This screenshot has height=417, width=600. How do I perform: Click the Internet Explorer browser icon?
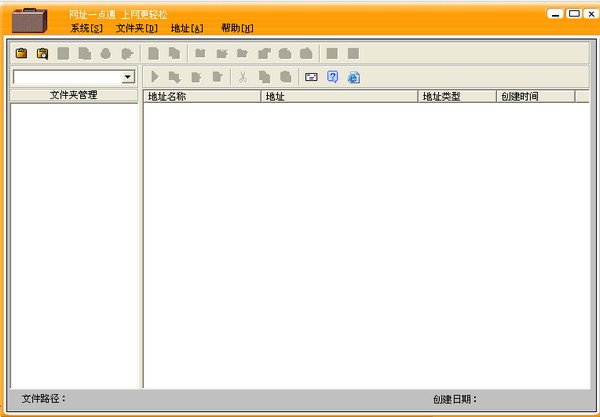point(354,77)
